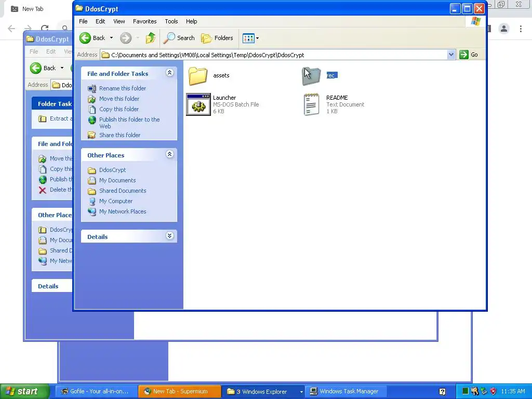
Task: Switch to Gofile taskbar button
Action: click(96, 392)
